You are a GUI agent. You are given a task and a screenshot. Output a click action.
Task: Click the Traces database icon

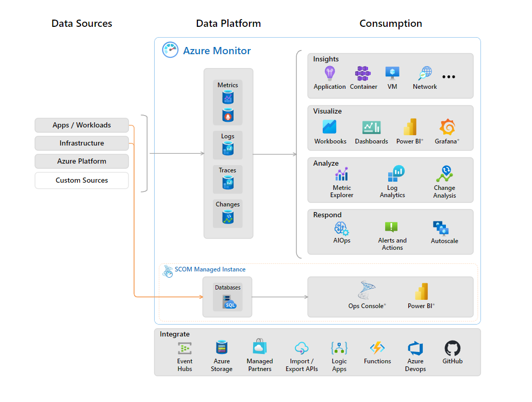click(x=228, y=183)
